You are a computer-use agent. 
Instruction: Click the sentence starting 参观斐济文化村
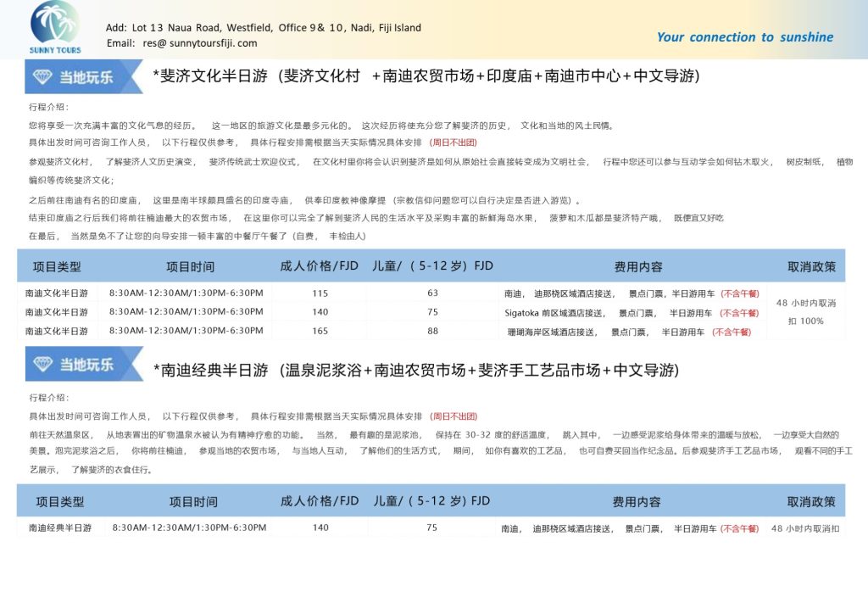[x=441, y=170]
